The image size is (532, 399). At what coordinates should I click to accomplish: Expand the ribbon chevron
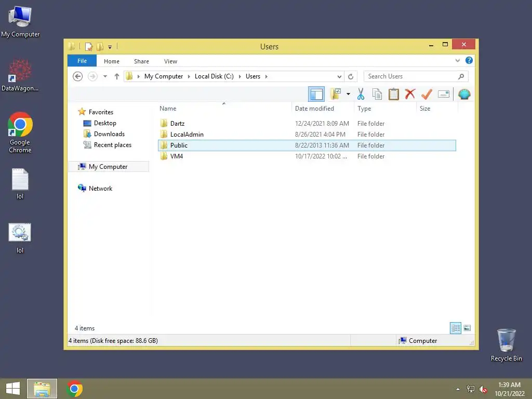click(457, 61)
